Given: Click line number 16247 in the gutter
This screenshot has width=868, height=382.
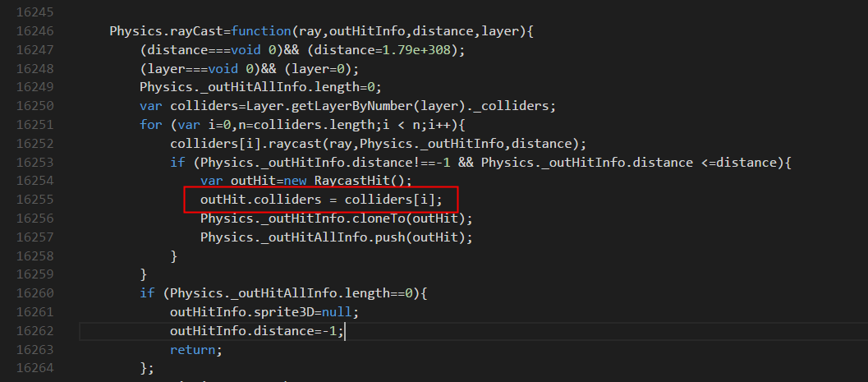Looking at the screenshot, I should [34, 50].
